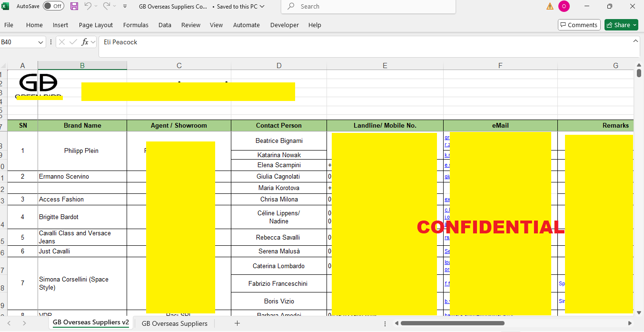Select column G header
This screenshot has height=332, width=644.
[x=595, y=65]
